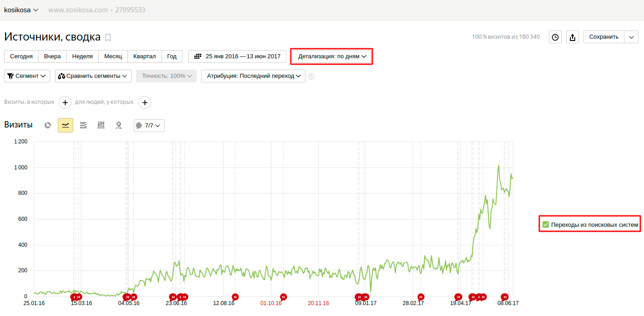The height and width of the screenshot is (316, 644).
Task: Click the export report icon
Action: coord(573,37)
